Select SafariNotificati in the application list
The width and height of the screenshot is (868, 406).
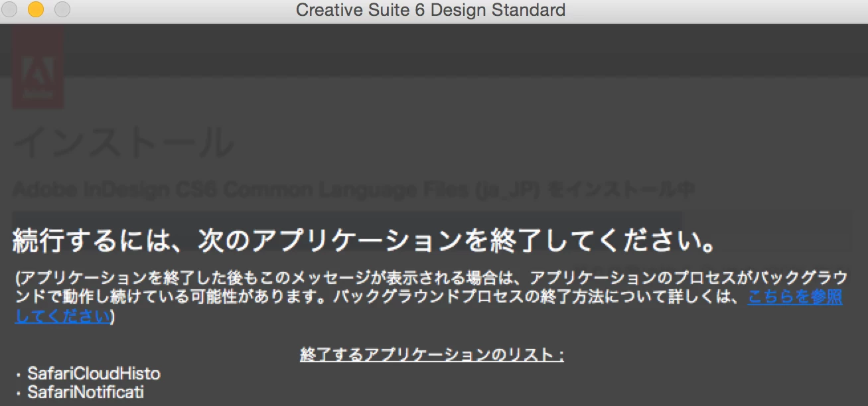[x=86, y=393]
